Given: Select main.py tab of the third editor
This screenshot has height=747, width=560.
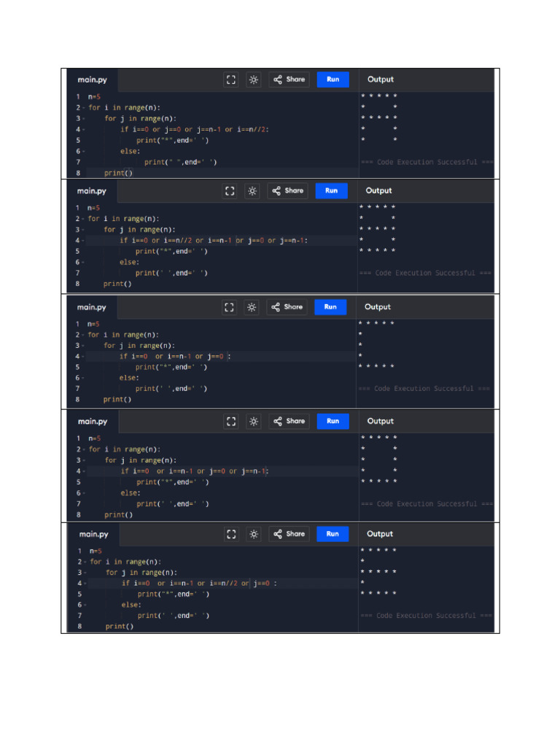Looking at the screenshot, I should coord(91,307).
